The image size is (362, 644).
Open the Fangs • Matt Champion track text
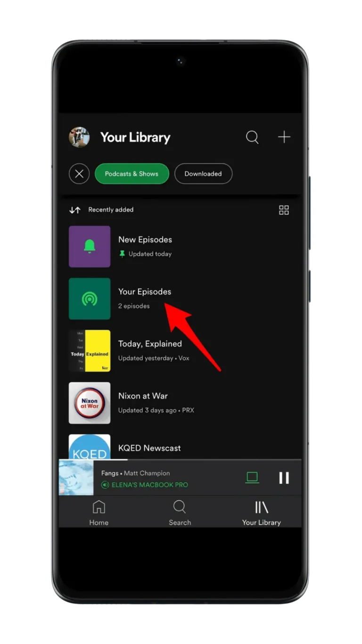point(136,473)
